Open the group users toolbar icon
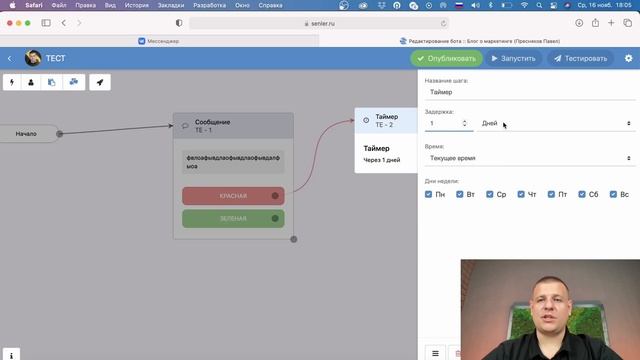 point(74,82)
